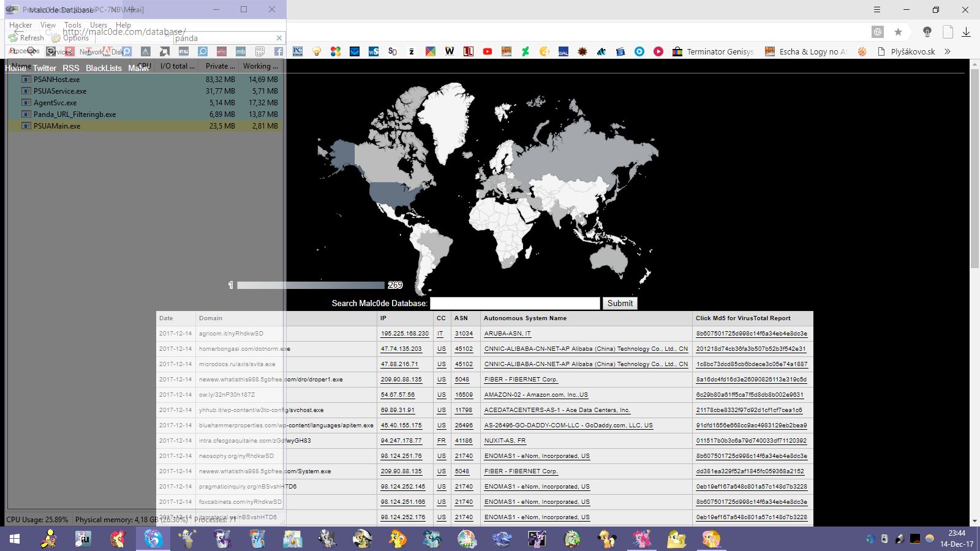Viewport: 980px width, 551px height.
Task: Expand the bookmarks overflow chevron
Action: (948, 51)
